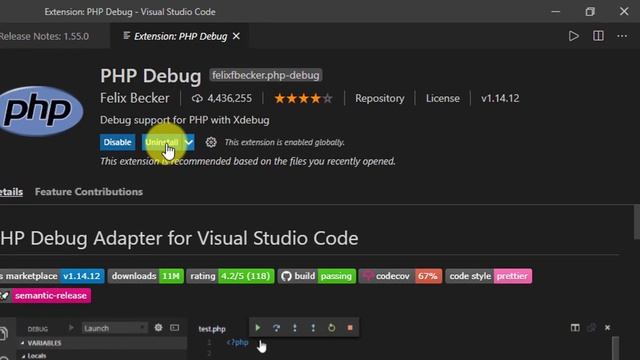Click the downloads 11M badge
This screenshot has height=360, width=640.
click(x=146, y=276)
